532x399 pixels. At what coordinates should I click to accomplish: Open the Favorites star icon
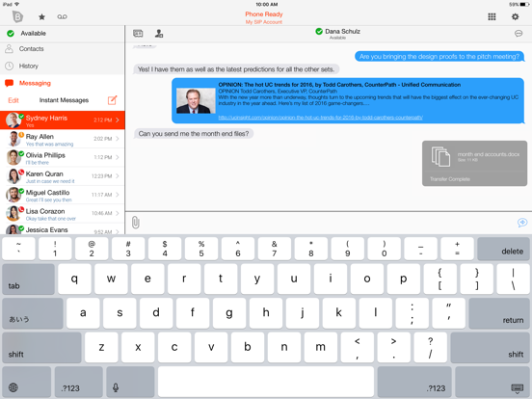pyautogui.click(x=41, y=16)
